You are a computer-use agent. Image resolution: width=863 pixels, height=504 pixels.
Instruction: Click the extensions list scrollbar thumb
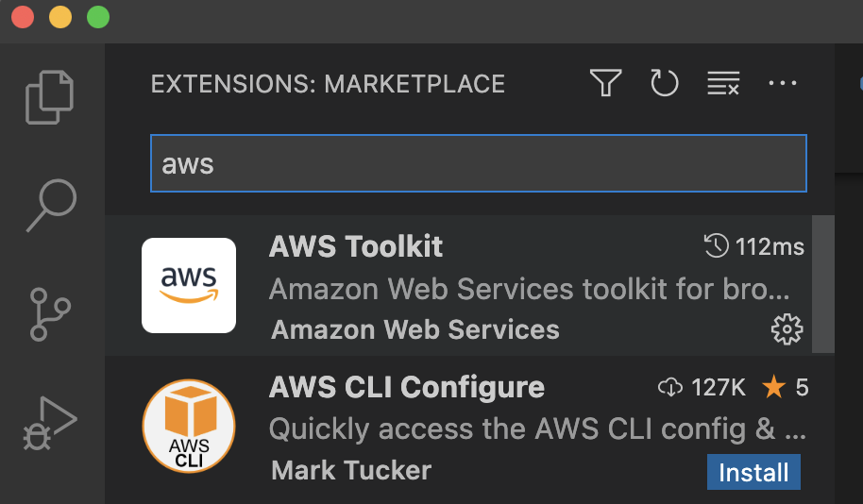[x=823, y=284]
